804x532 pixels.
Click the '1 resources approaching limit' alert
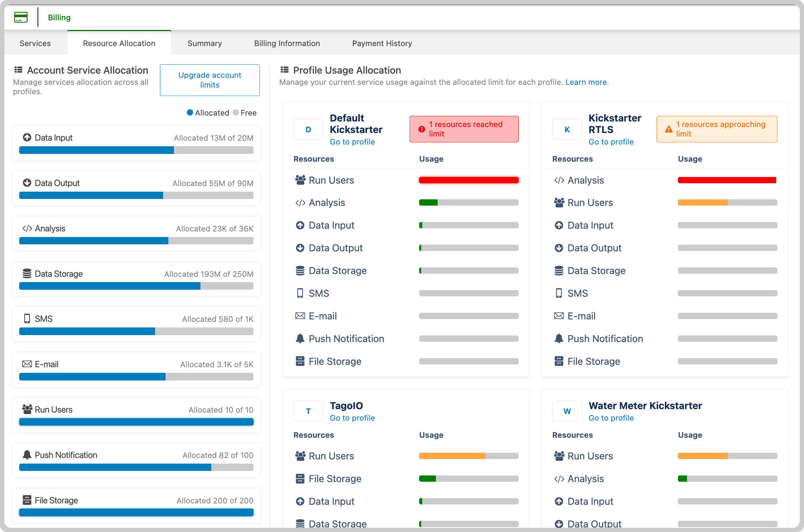[717, 129]
